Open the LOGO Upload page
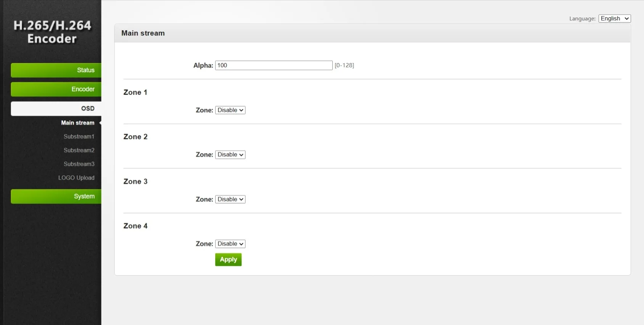Viewport: 644px width, 325px height. (x=76, y=178)
